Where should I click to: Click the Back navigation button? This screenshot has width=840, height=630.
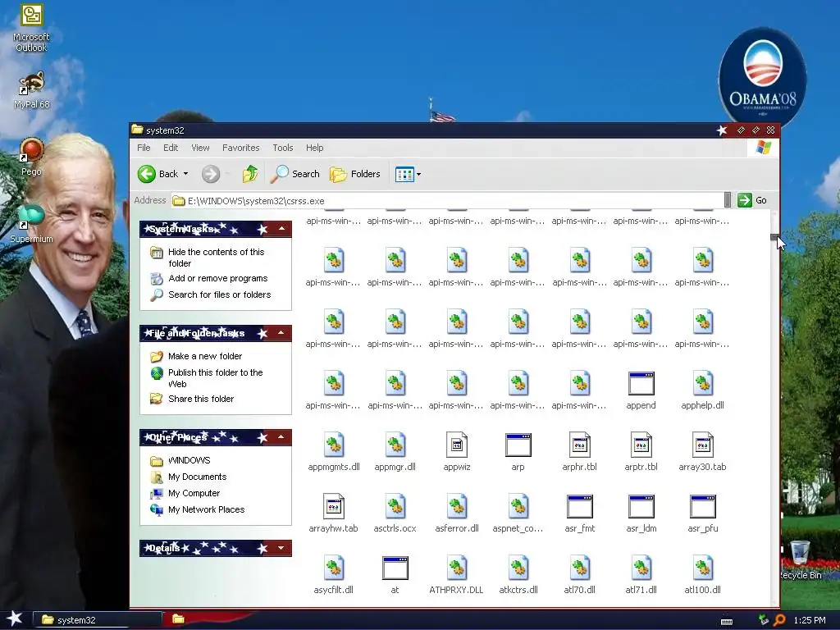(x=158, y=174)
